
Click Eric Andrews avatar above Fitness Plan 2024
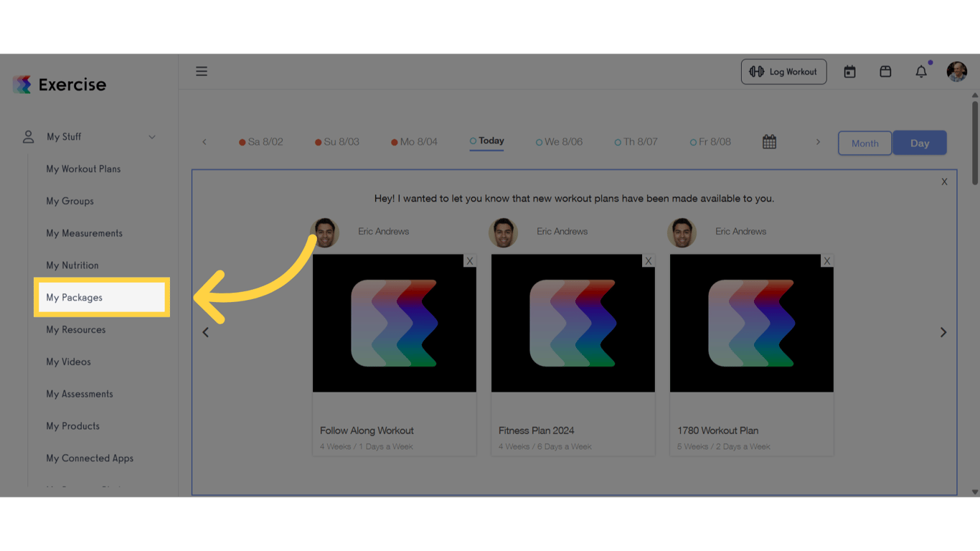pos(503,232)
